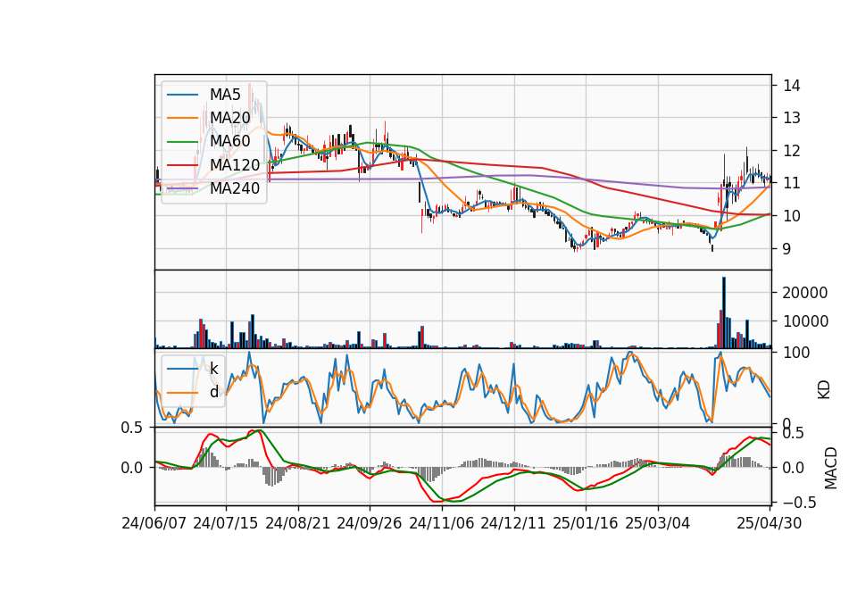Click price axis value 10
Viewport: 857px width, 616px height.
[792, 216]
